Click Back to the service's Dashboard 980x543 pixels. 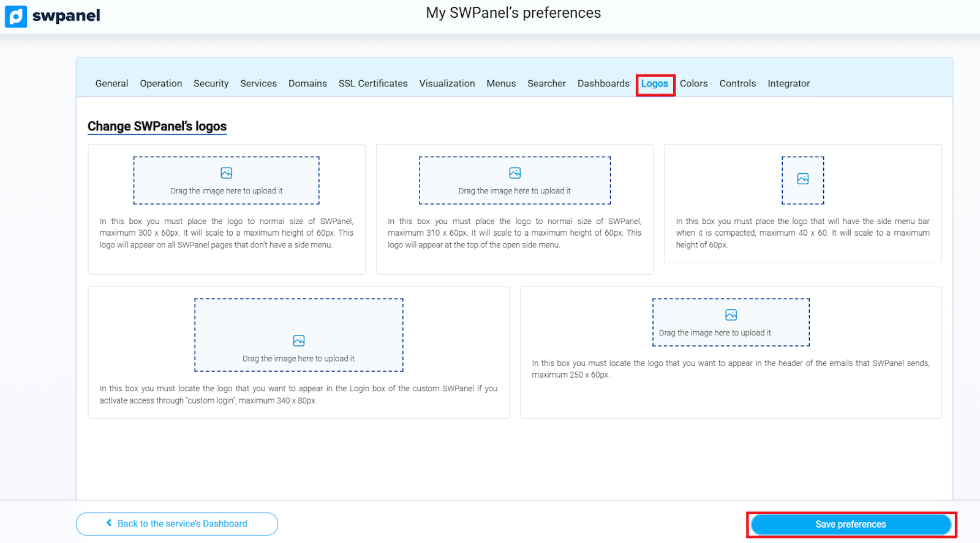click(x=177, y=524)
